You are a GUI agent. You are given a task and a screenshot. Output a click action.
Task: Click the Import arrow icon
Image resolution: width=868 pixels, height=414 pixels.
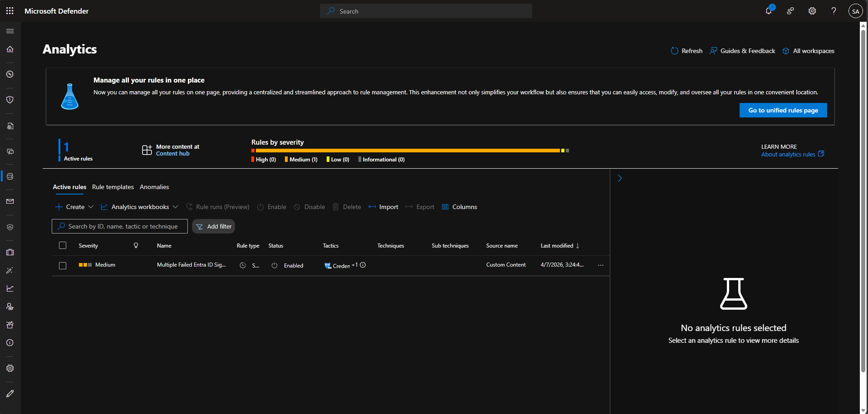(372, 207)
